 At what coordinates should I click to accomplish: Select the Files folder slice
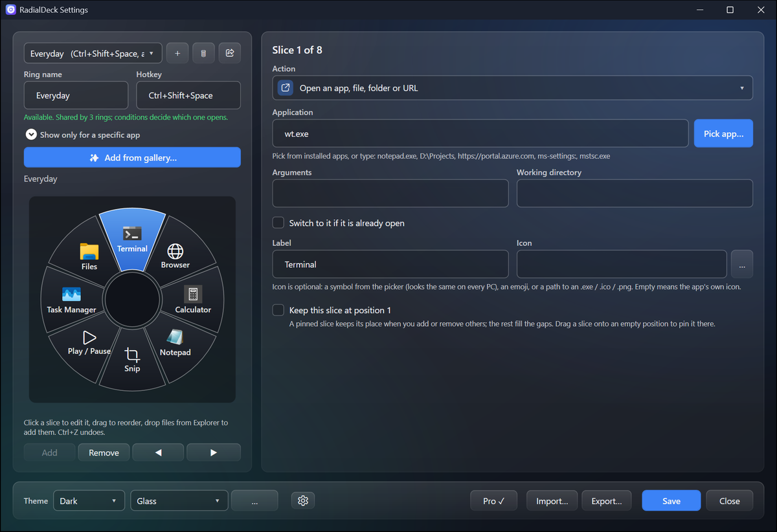(89, 256)
